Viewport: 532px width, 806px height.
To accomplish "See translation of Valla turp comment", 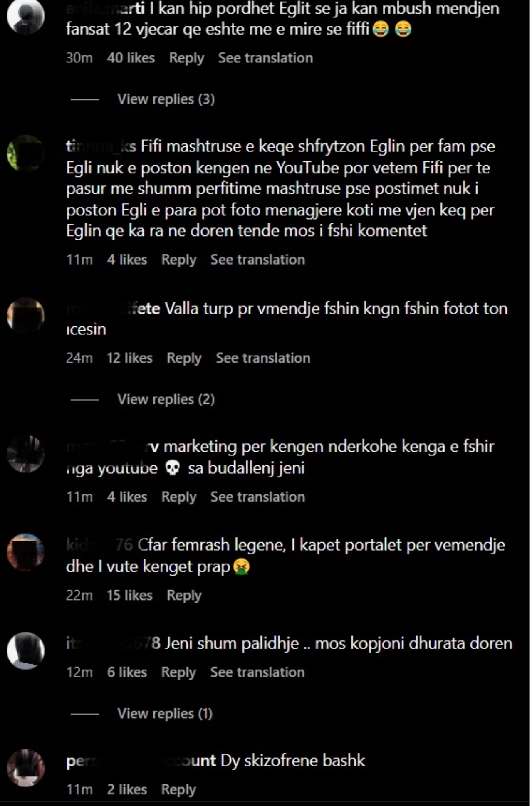I will [x=263, y=358].
